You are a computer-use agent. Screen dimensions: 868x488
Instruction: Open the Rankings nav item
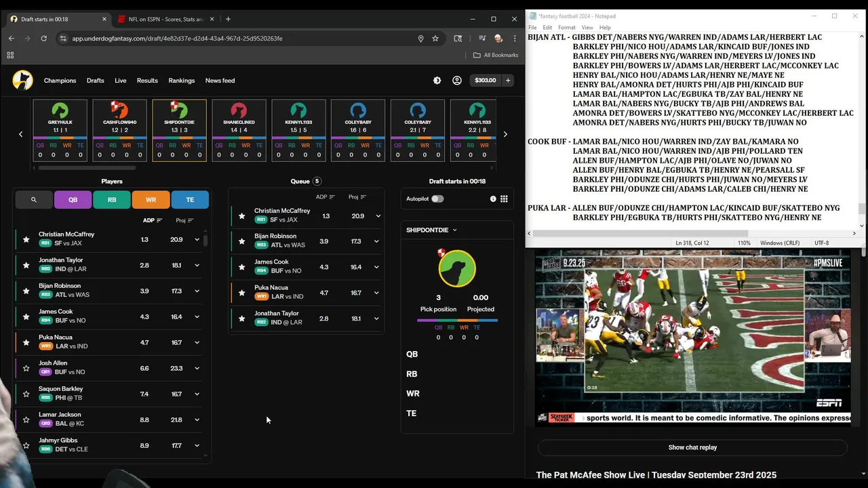coord(182,81)
